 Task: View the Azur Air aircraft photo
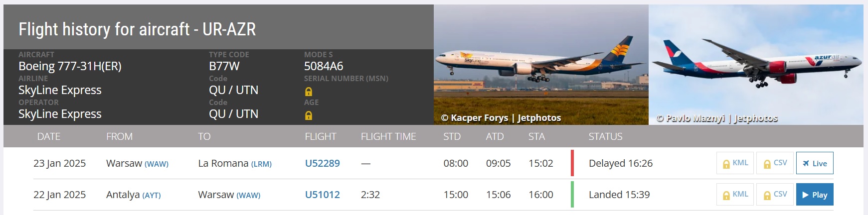(x=756, y=65)
